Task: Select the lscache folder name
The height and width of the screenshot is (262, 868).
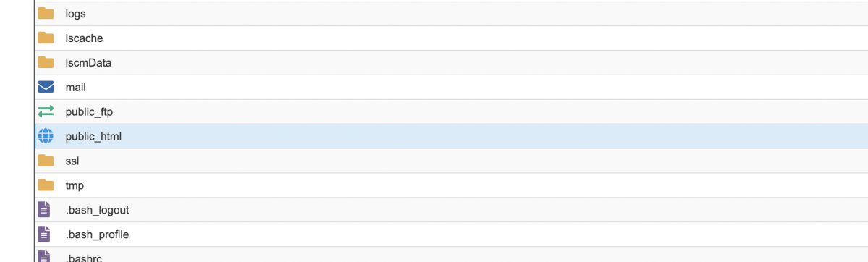Action: pos(84,38)
